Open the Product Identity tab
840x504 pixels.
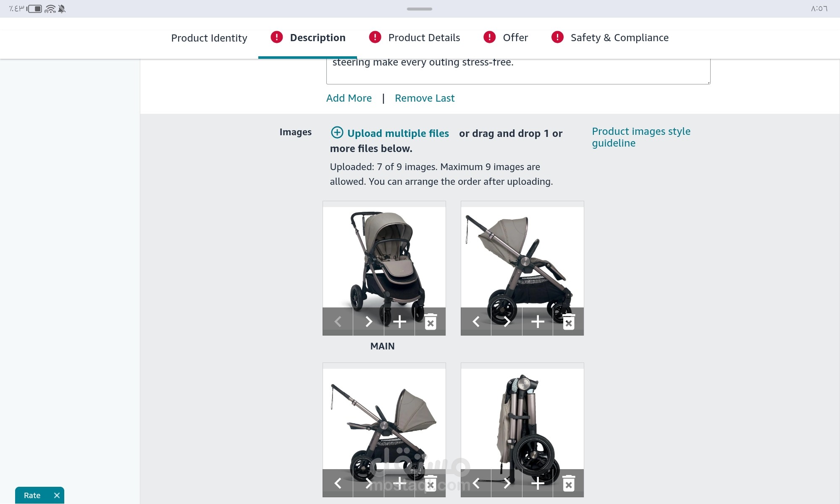[x=209, y=38]
